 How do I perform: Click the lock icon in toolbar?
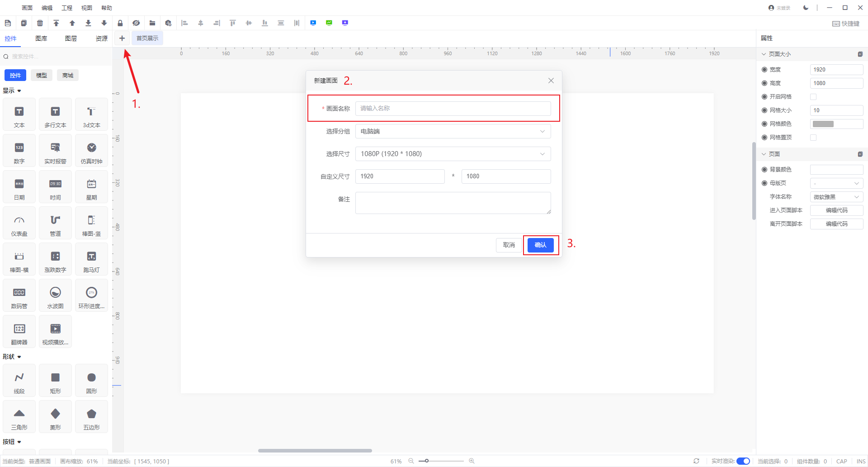pyautogui.click(x=120, y=23)
